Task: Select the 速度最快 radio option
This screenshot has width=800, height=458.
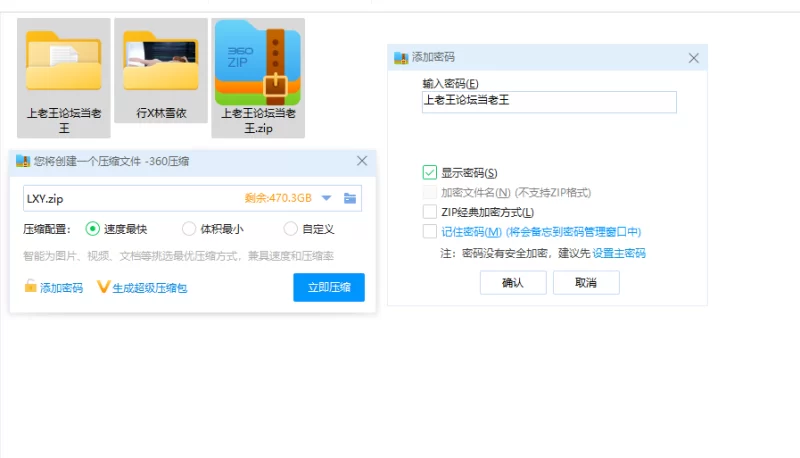Action: pyautogui.click(x=93, y=229)
